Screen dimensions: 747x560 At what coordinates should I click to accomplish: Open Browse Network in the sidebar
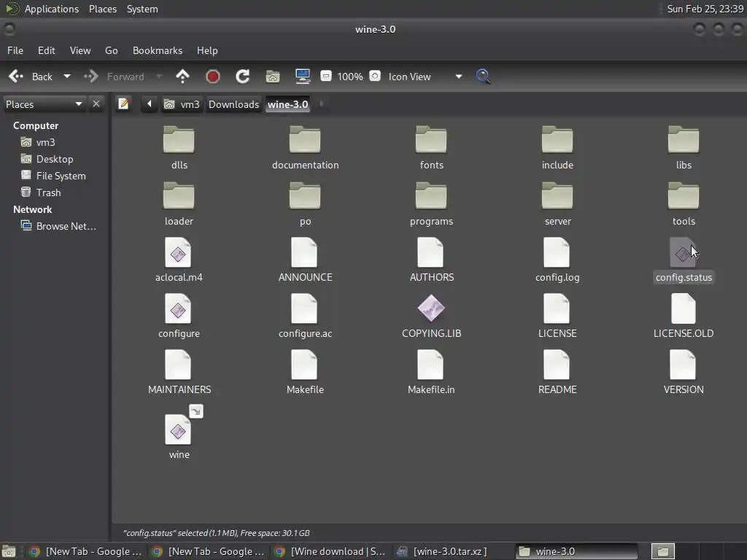[x=58, y=226]
